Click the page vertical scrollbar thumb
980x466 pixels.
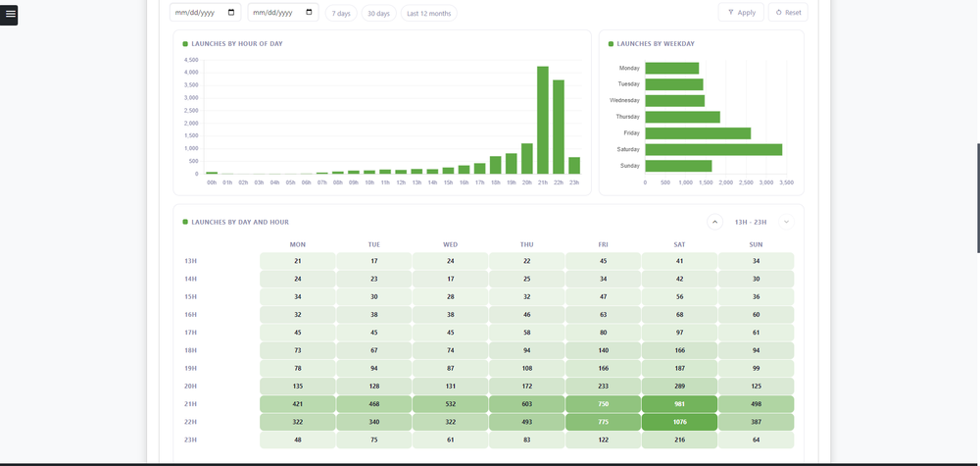[978, 197]
